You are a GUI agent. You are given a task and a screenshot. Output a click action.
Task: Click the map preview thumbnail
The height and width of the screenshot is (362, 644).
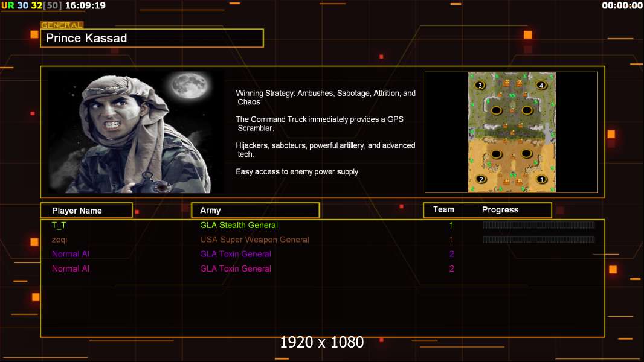pyautogui.click(x=511, y=132)
